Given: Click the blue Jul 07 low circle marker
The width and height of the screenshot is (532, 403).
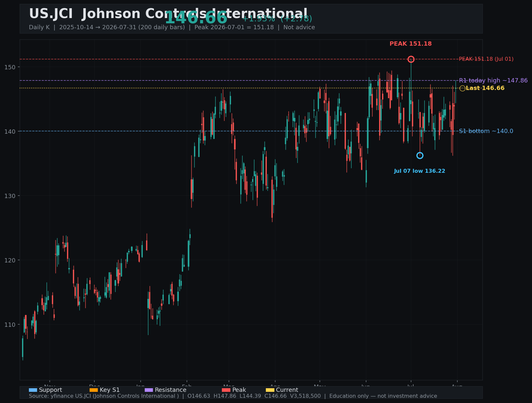Looking at the screenshot, I should [420, 155].
